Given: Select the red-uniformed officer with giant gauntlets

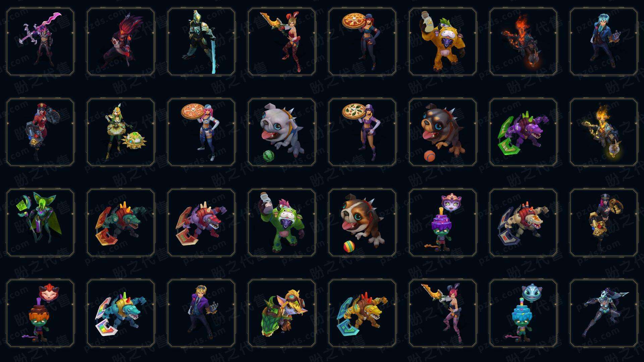Looking at the screenshot, I should point(40,132).
